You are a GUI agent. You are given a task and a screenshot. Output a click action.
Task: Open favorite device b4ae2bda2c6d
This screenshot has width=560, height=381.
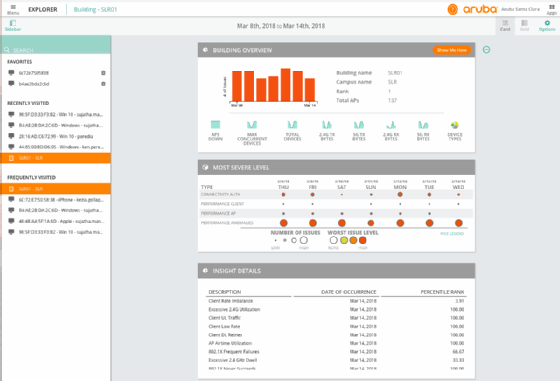(x=34, y=84)
